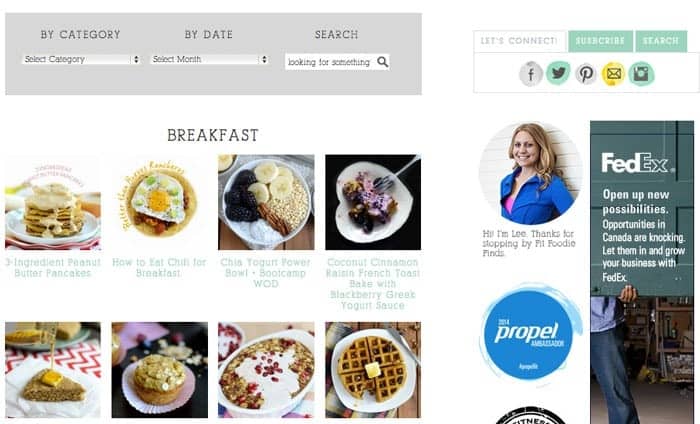Open the heart-shaped French toast bake thumbnail

pos(373,202)
